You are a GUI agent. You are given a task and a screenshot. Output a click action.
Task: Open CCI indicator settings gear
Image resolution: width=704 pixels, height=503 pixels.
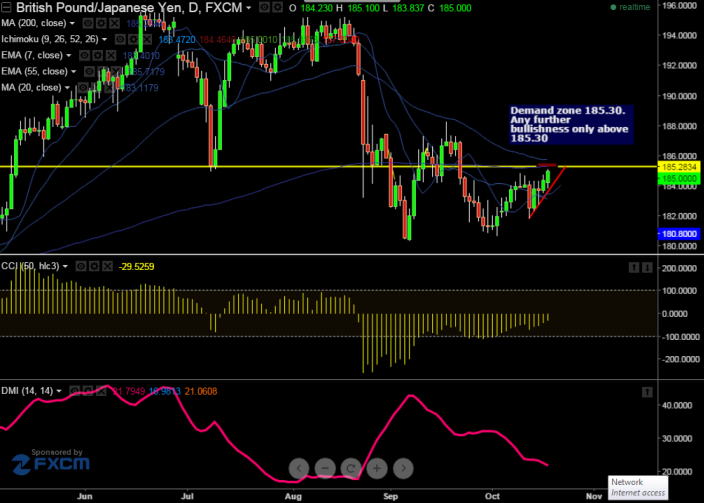[94, 267]
